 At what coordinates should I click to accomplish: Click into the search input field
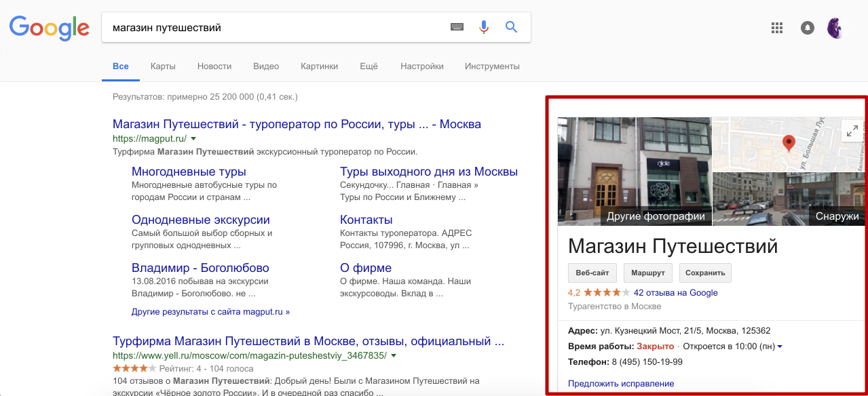[271, 28]
